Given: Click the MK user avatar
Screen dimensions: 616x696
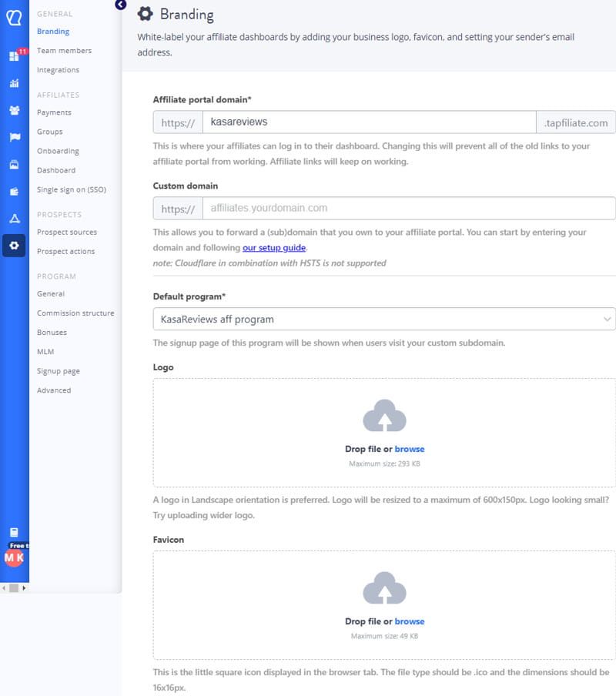Looking at the screenshot, I should (14, 558).
